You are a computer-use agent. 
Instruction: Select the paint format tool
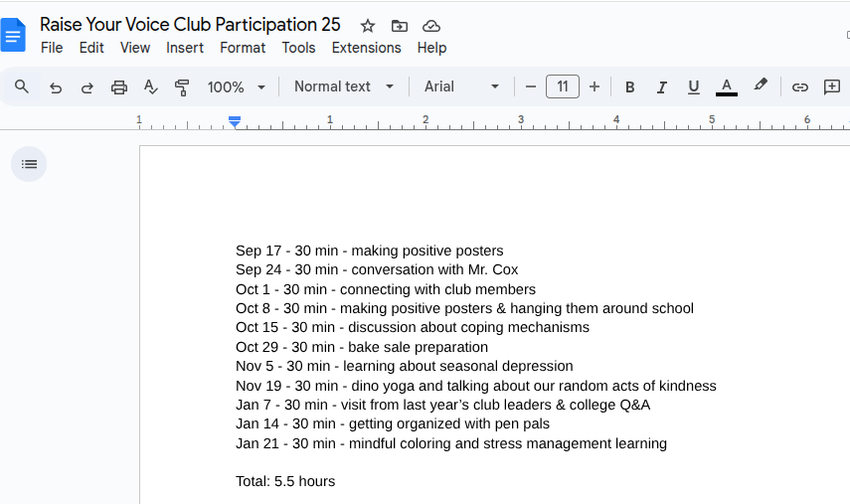[182, 86]
